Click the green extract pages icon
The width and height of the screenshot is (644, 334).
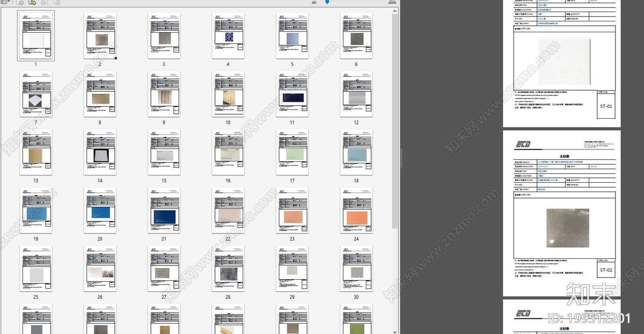click(x=33, y=2)
